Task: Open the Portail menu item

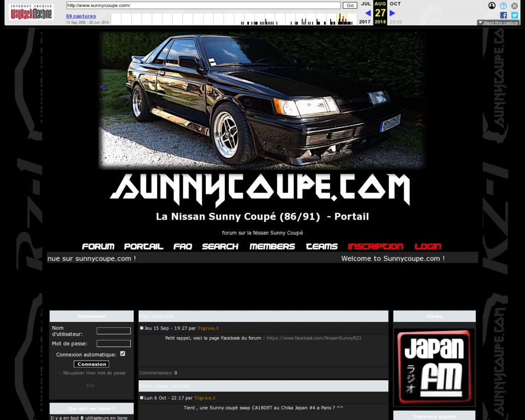Action: (x=144, y=246)
